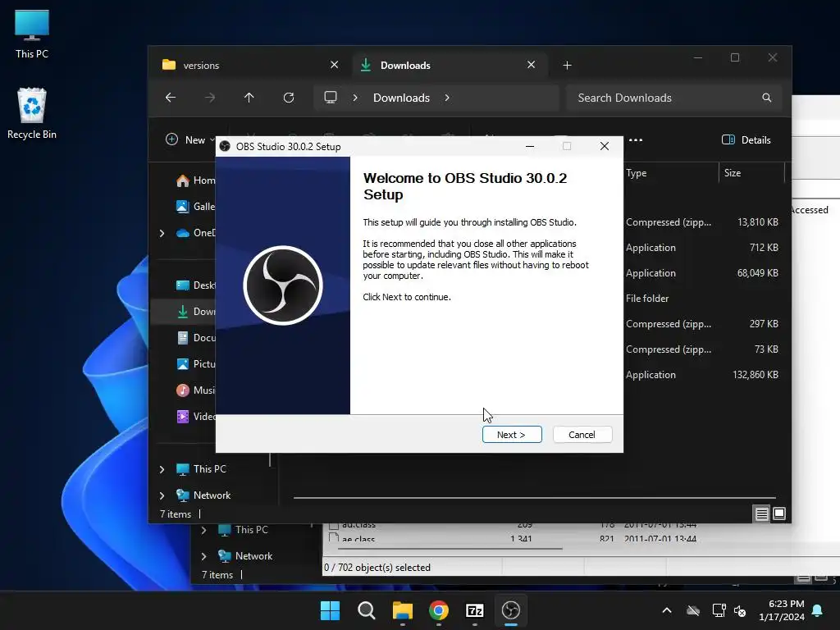The width and height of the screenshot is (840, 630).
Task: Click the horizontal scrollbar in Downloads
Action: pyautogui.click(x=534, y=498)
